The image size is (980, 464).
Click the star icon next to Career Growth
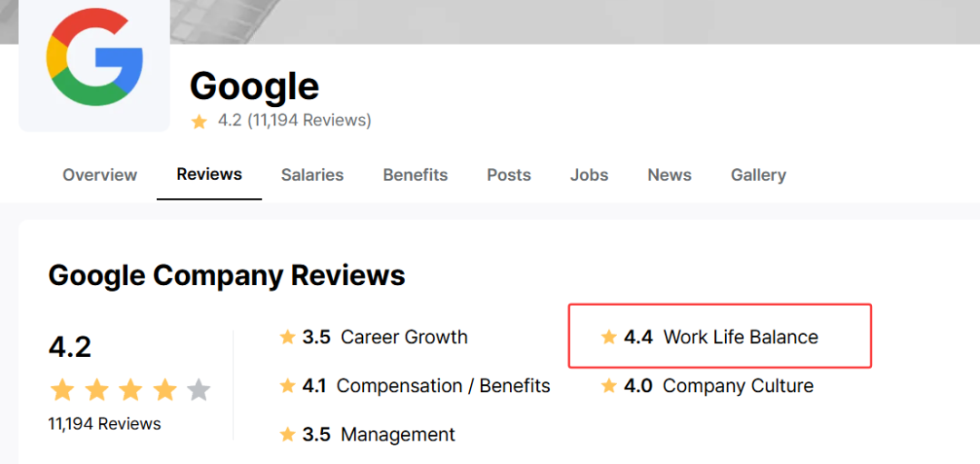click(x=288, y=338)
